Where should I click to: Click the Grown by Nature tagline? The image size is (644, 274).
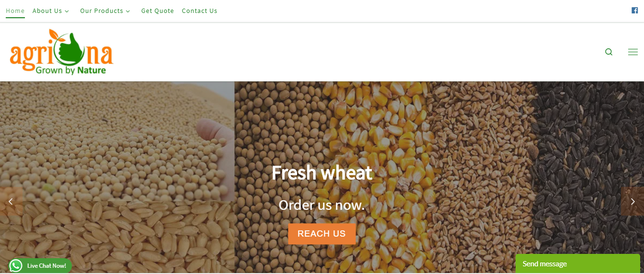click(x=71, y=70)
